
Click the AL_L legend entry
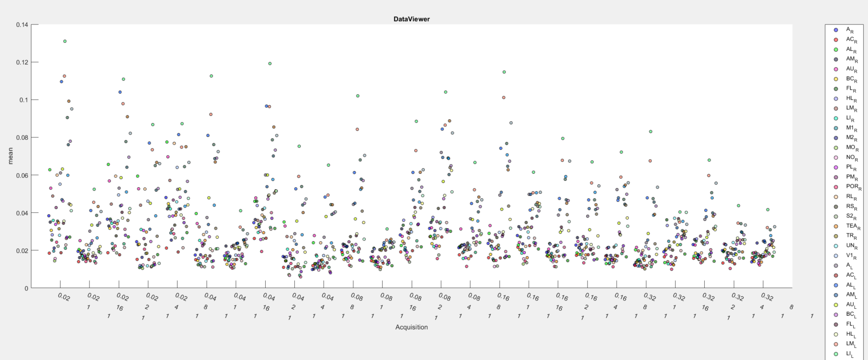pyautogui.click(x=845, y=285)
